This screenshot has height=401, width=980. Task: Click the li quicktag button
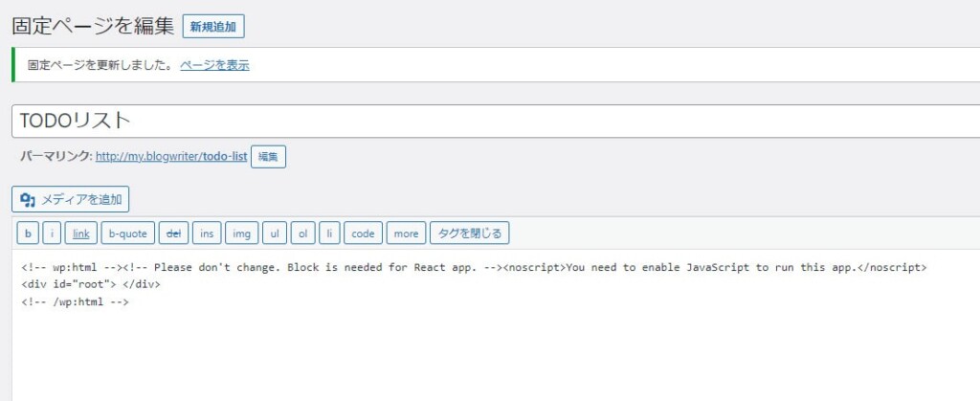[329, 234]
